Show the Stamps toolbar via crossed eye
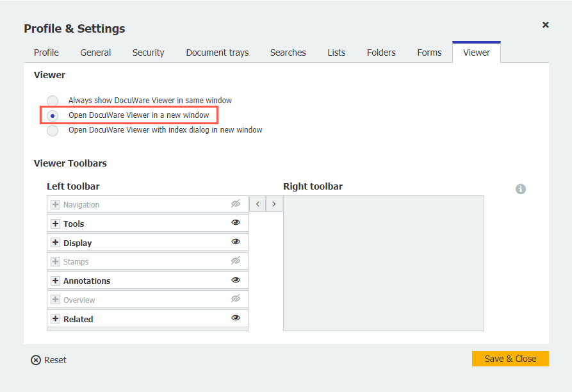Viewport: 572px width, 392px height. [236, 261]
